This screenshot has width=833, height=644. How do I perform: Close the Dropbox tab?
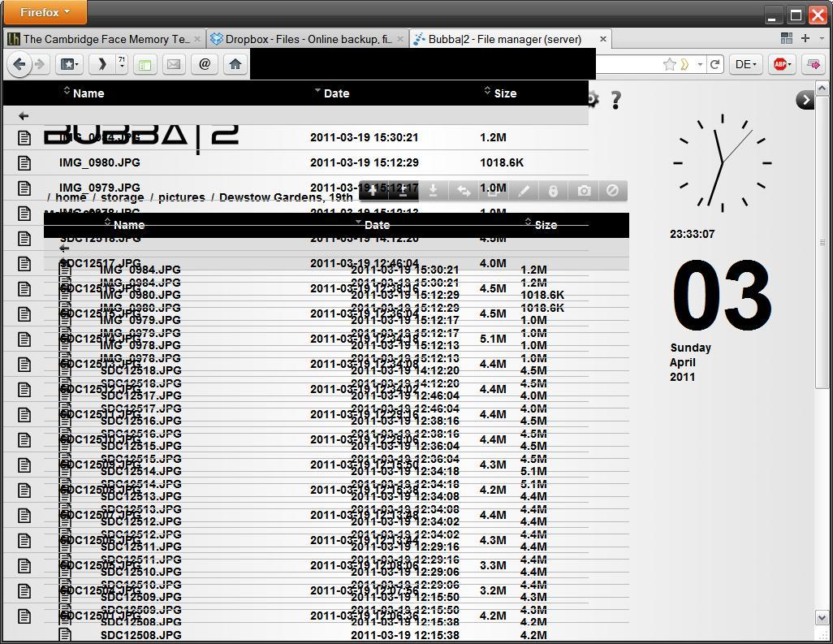[400, 39]
